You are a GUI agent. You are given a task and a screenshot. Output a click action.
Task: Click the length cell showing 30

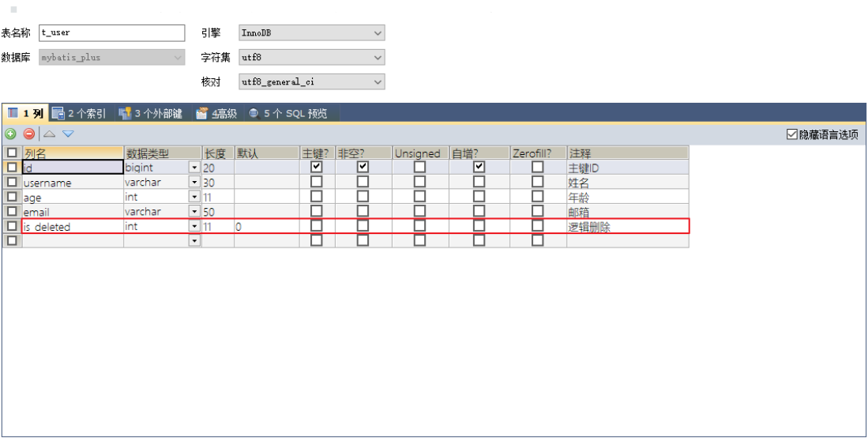218,182
